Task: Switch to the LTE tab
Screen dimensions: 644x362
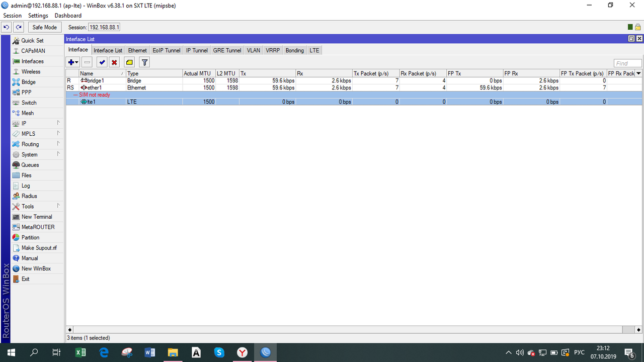Action: pos(314,50)
